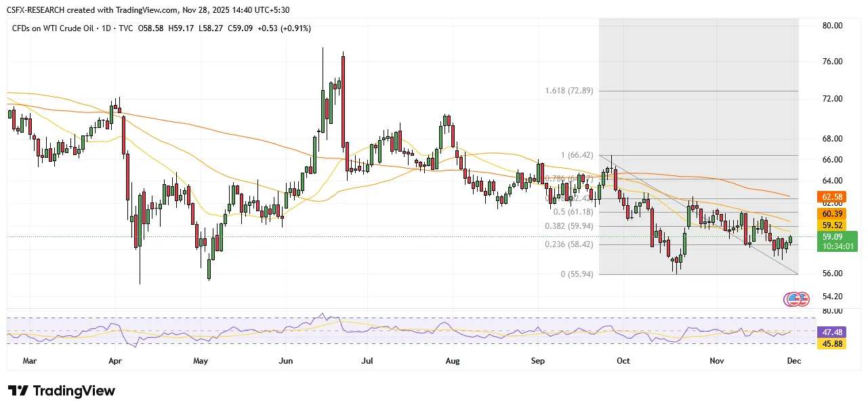The height and width of the screenshot is (411, 868).
Task: Select the Dec marker on the time axis
Action: (793, 361)
